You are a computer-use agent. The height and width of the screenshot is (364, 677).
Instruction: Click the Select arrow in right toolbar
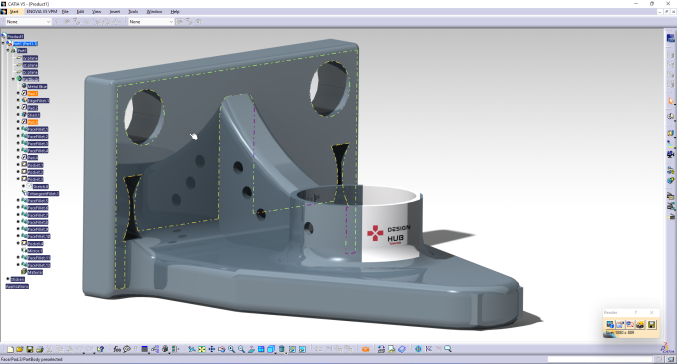pos(671,101)
